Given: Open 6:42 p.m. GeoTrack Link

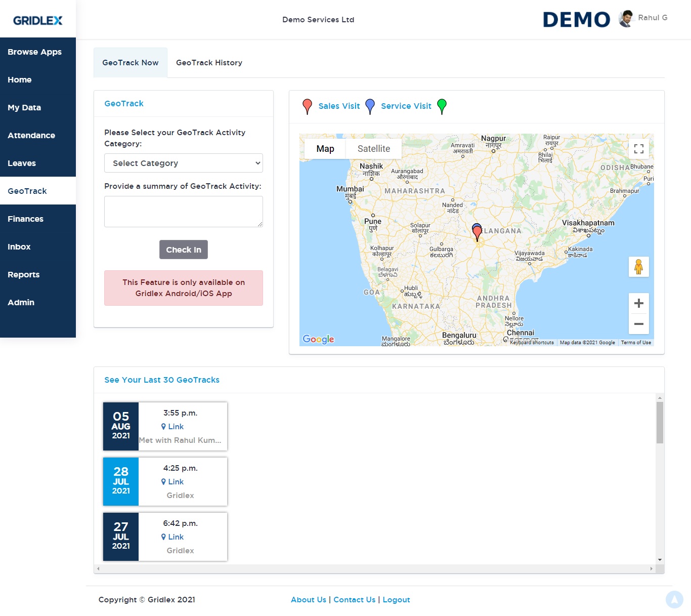Looking at the screenshot, I should point(176,537).
